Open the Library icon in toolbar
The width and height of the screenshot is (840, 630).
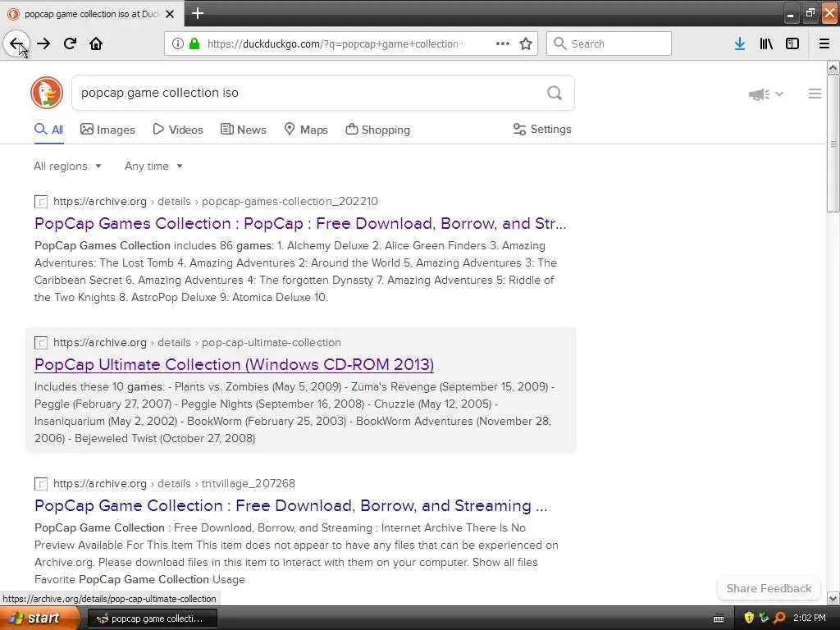click(766, 43)
